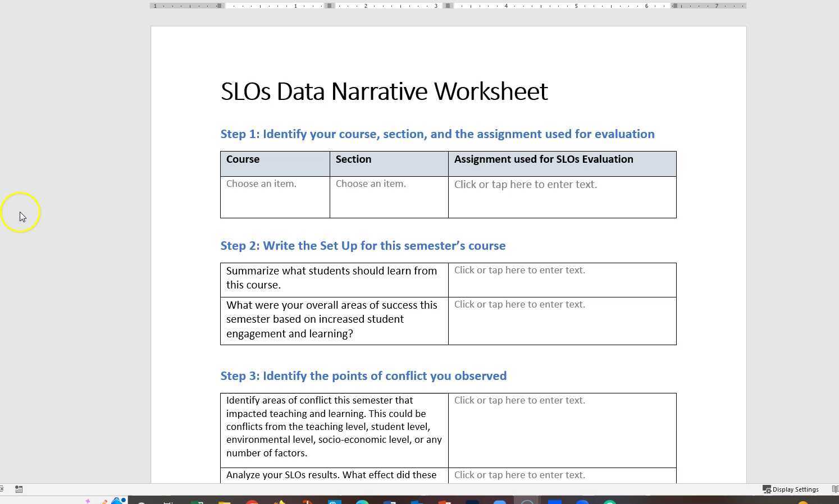This screenshot has height=504, width=839.
Task: Click the horizontal ruler above the document
Action: pyautogui.click(x=393, y=6)
